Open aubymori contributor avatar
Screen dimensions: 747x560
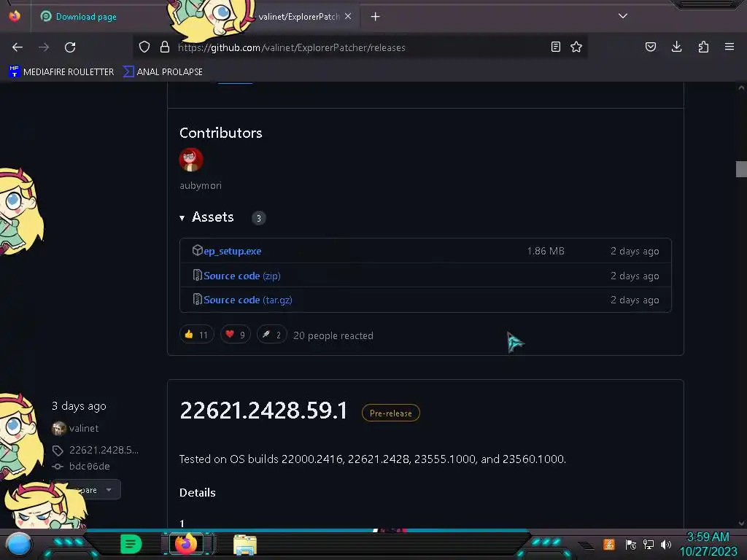pos(191,160)
